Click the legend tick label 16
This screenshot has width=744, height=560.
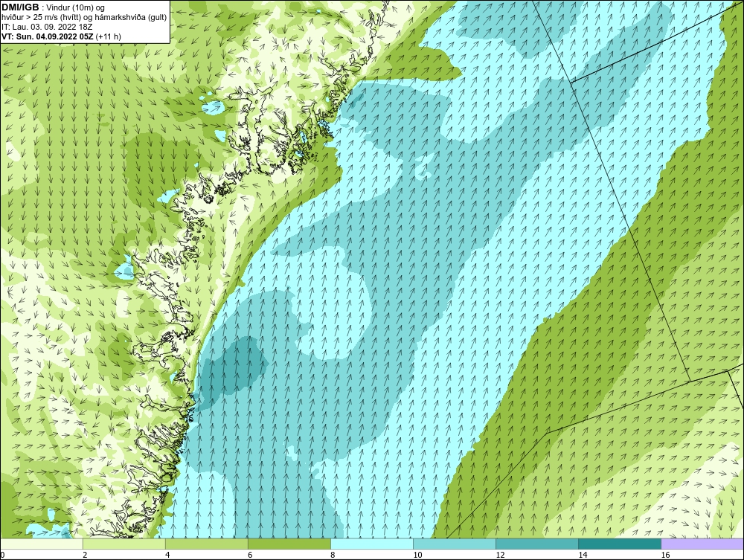[665, 556]
